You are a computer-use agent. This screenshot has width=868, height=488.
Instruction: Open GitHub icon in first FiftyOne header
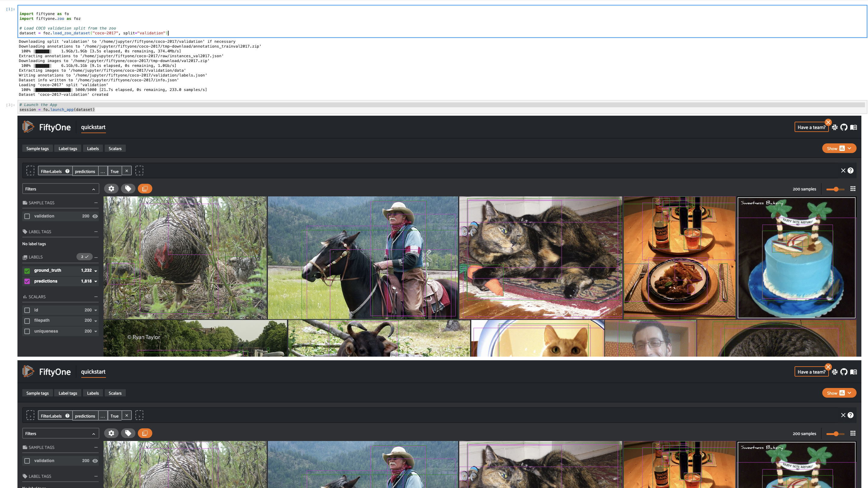(843, 127)
